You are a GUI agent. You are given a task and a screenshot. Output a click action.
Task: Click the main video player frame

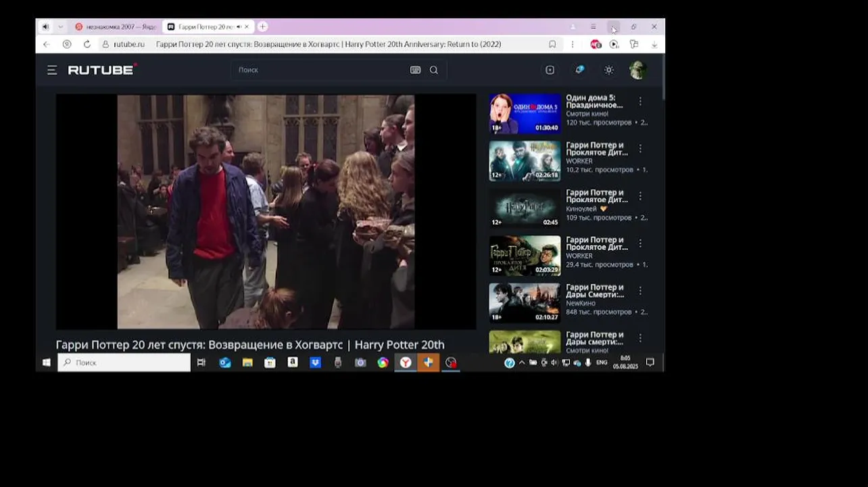pyautogui.click(x=266, y=211)
